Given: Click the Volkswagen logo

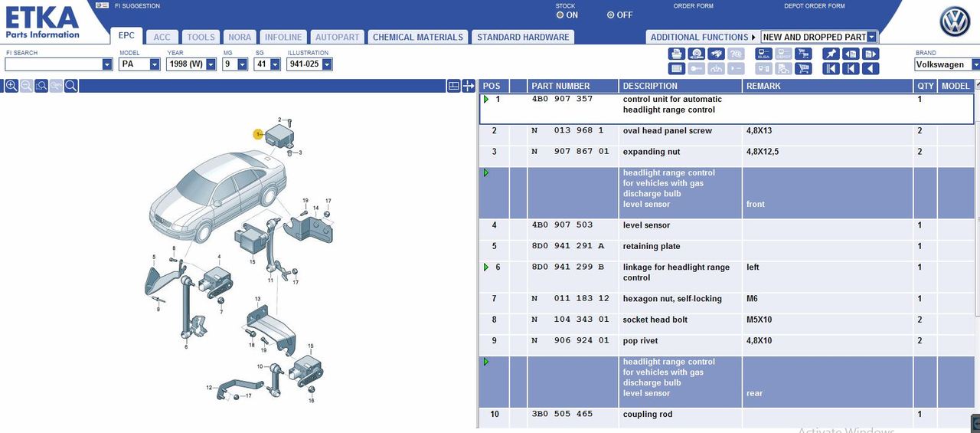Looking at the screenshot, I should (955, 21).
